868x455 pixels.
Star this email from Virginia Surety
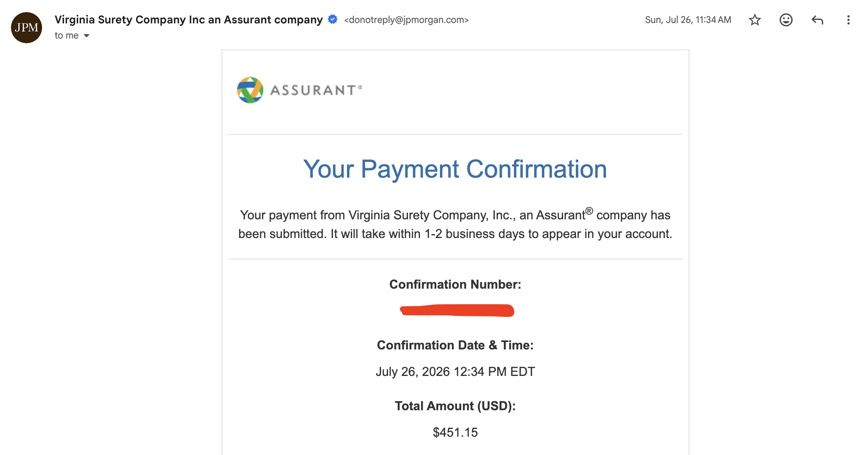tap(755, 20)
